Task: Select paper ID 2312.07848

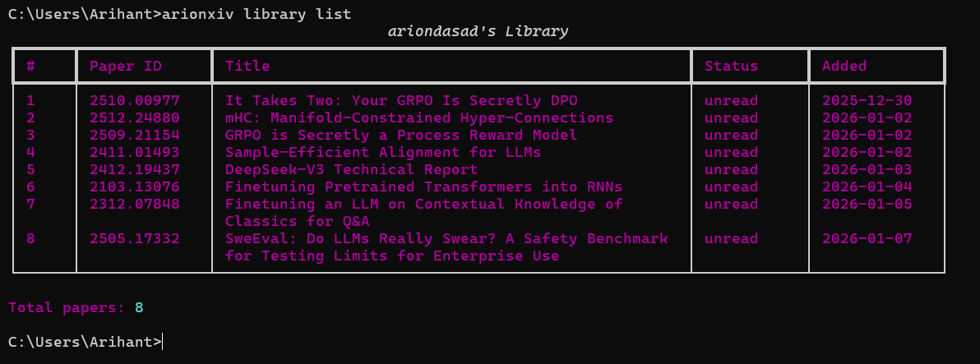Action: coord(135,204)
